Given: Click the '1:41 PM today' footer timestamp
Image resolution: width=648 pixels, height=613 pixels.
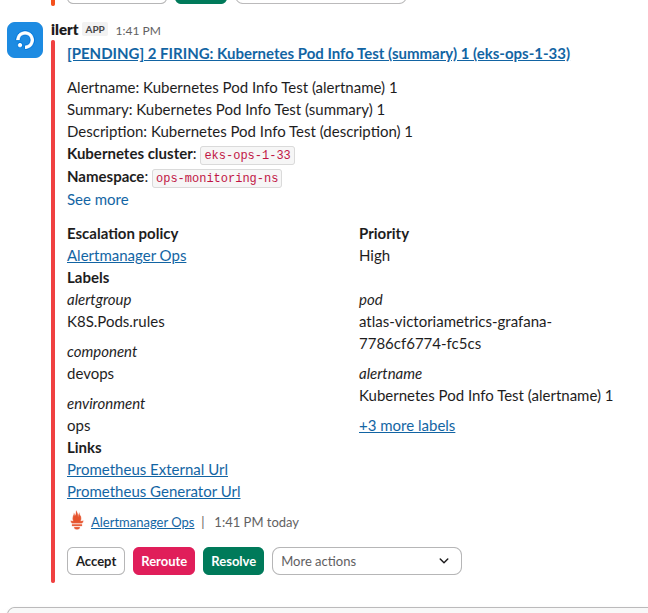Looking at the screenshot, I should coord(256,522).
